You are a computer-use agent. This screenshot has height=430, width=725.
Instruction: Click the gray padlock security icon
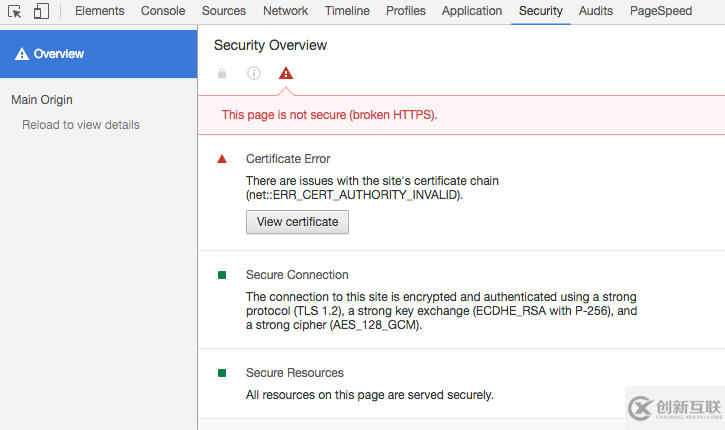point(222,73)
